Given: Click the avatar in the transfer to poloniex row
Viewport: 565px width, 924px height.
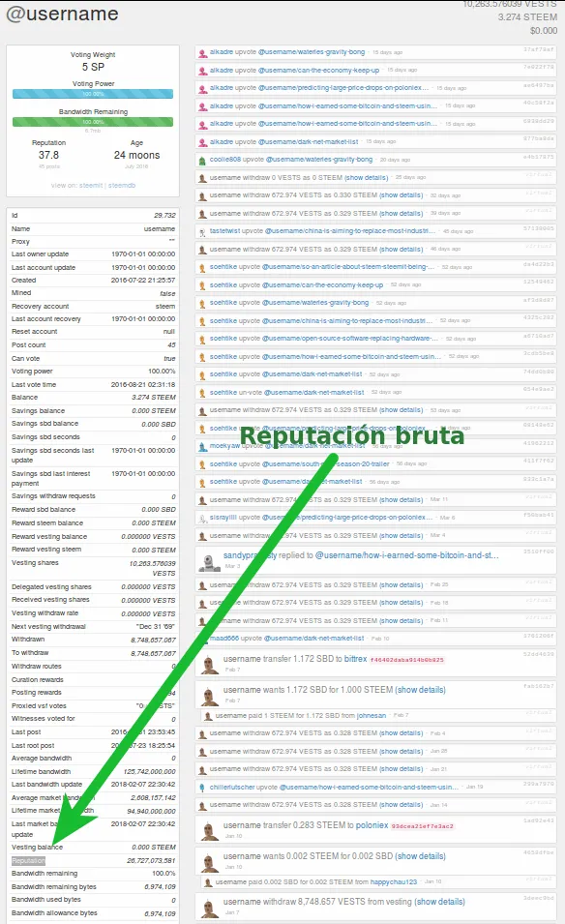Looking at the screenshot, I should tap(208, 832).
